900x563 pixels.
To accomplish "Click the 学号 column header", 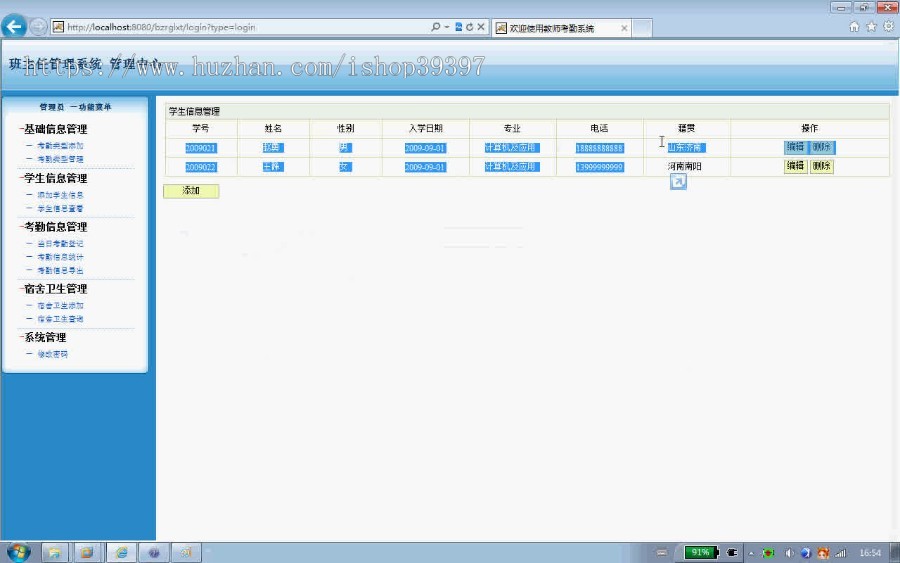I will (x=201, y=129).
